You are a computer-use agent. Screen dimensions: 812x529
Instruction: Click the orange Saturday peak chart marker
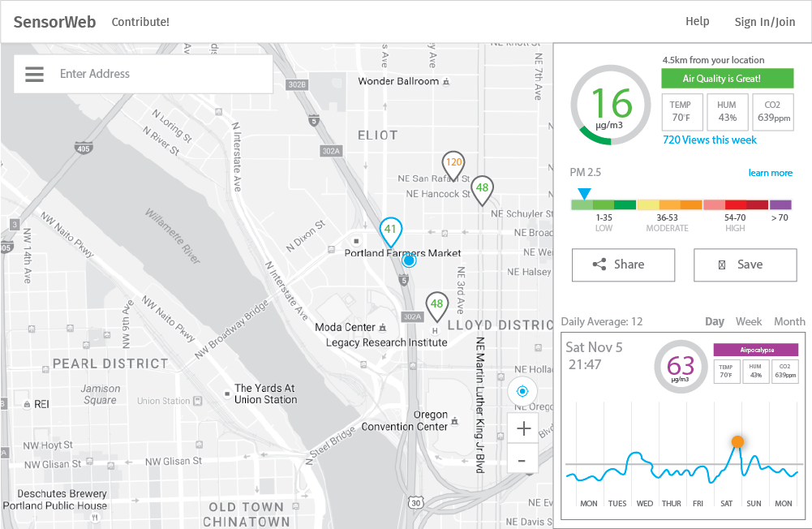pyautogui.click(x=737, y=441)
